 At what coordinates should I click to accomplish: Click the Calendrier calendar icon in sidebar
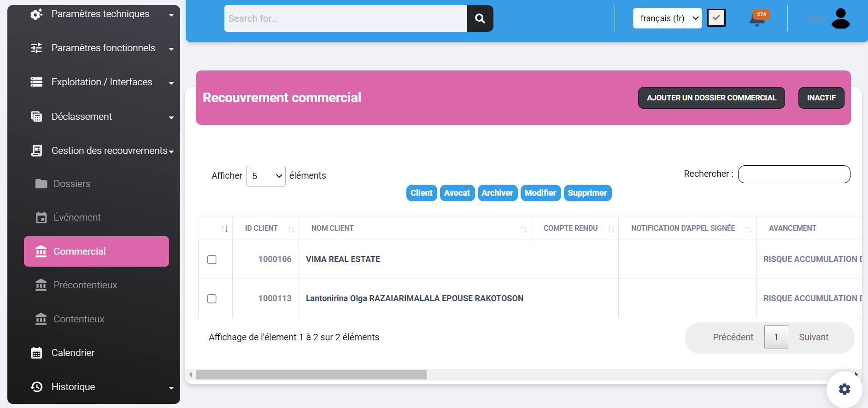click(36, 353)
